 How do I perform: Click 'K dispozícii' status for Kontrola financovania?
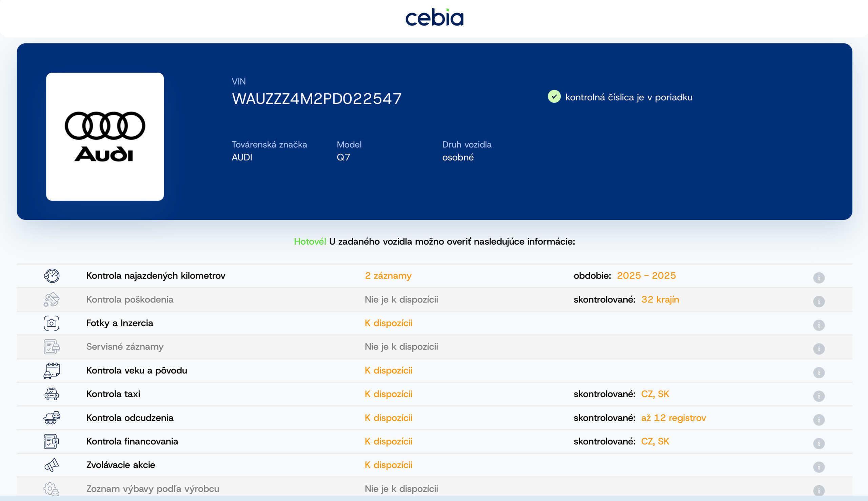pyautogui.click(x=388, y=442)
